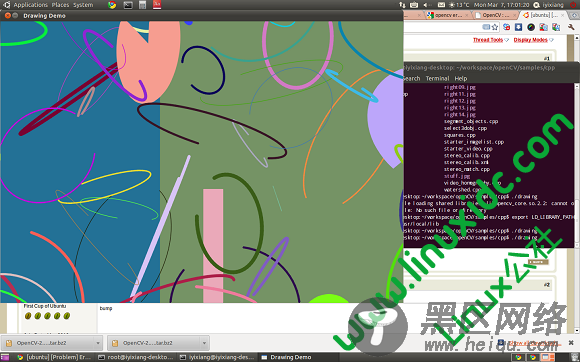Click the terminal window title bar
The height and width of the screenshot is (362, 580).
click(x=492, y=68)
